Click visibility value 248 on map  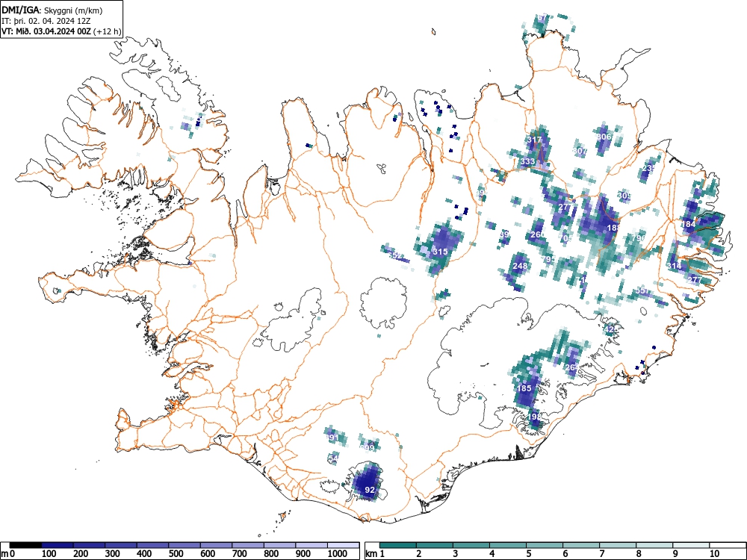tap(520, 266)
